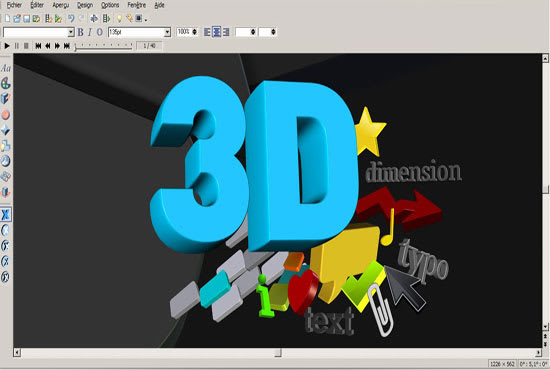Adjust the 100% aspect ratio stepper
The width and height of the screenshot is (550, 370).
(x=194, y=32)
